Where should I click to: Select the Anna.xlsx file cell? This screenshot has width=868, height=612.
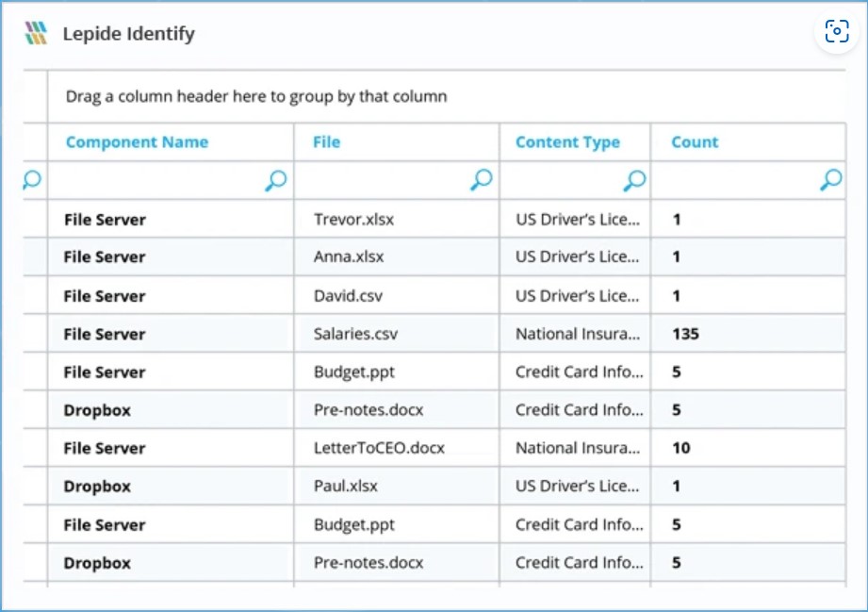(x=397, y=257)
